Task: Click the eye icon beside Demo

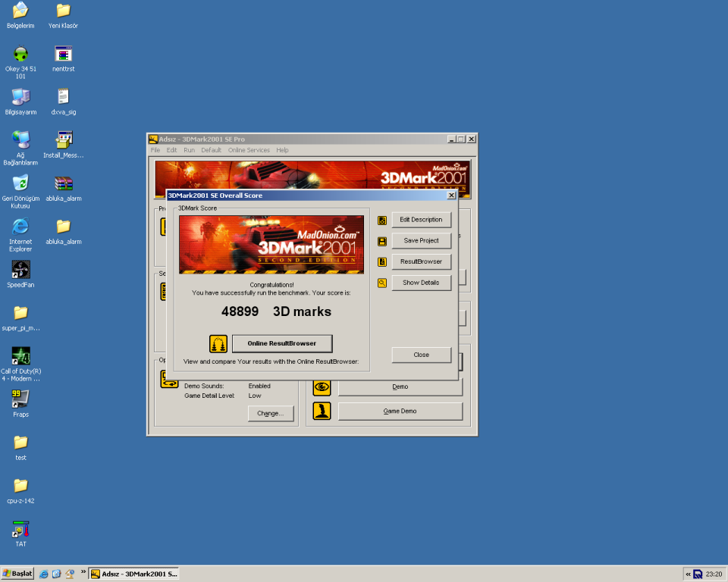Action: tap(322, 386)
